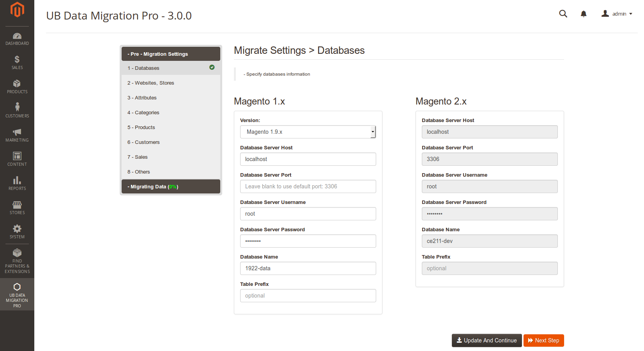This screenshot has height=351, width=644.
Task: Click the Pre - Migration Settings header
Action: (171, 54)
